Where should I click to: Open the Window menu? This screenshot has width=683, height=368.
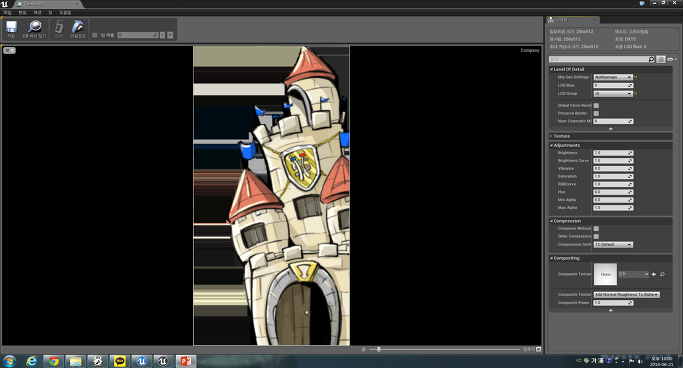point(50,13)
